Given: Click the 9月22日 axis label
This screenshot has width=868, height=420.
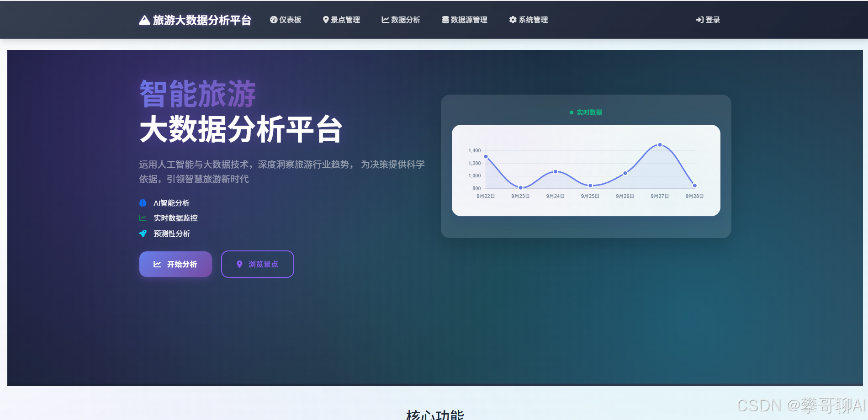Looking at the screenshot, I should click(x=486, y=196).
